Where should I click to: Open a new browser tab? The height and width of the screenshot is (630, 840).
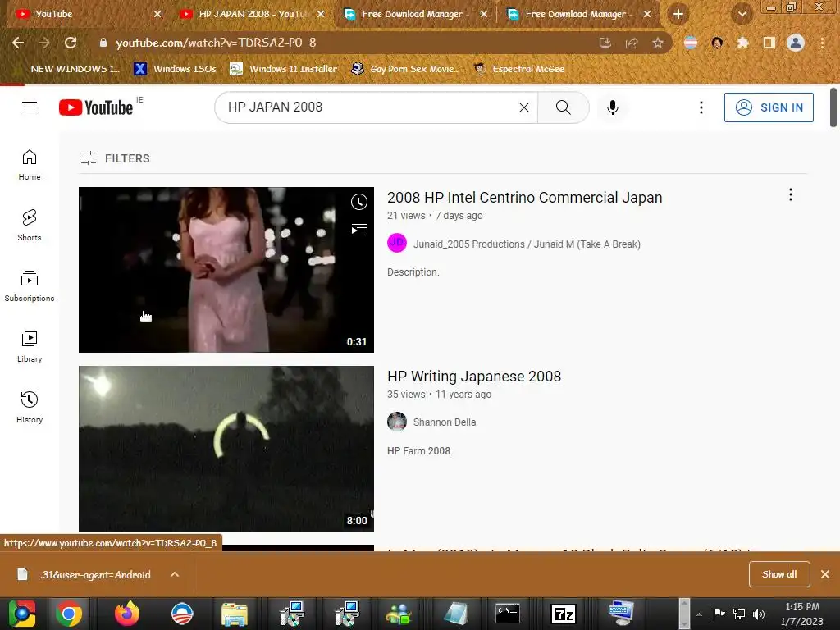click(678, 14)
